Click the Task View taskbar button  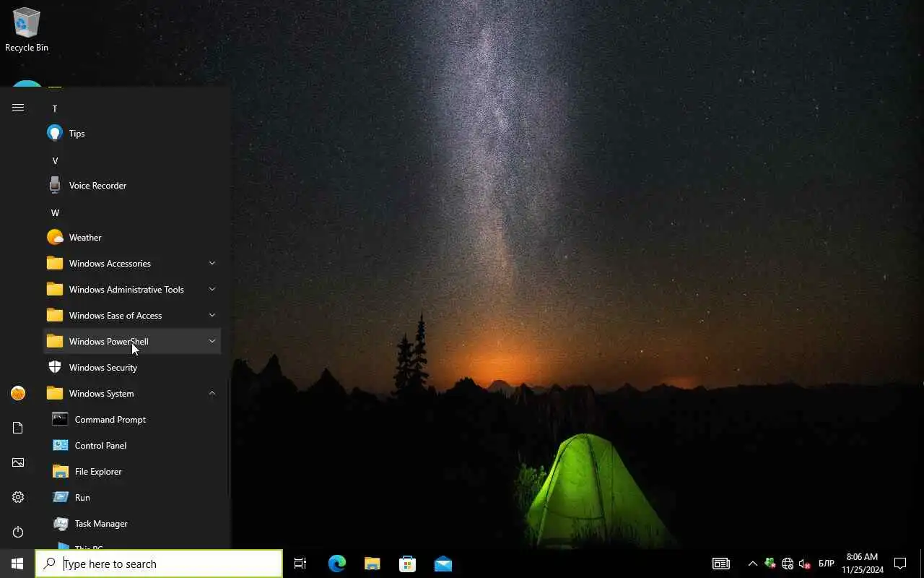click(x=300, y=564)
